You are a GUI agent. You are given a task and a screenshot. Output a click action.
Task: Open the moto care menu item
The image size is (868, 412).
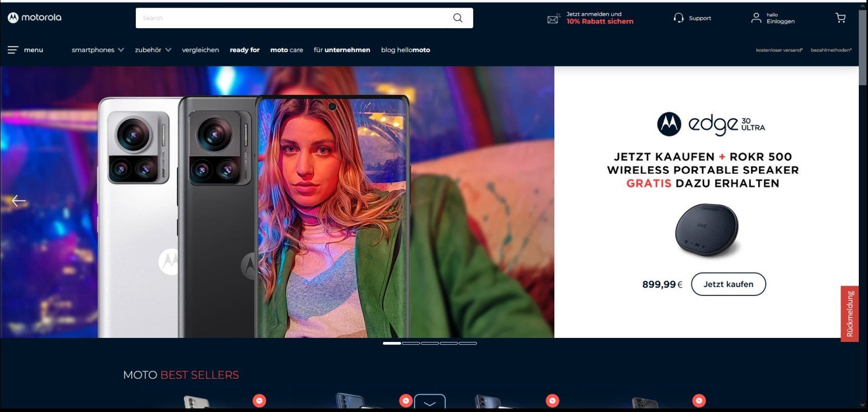287,50
